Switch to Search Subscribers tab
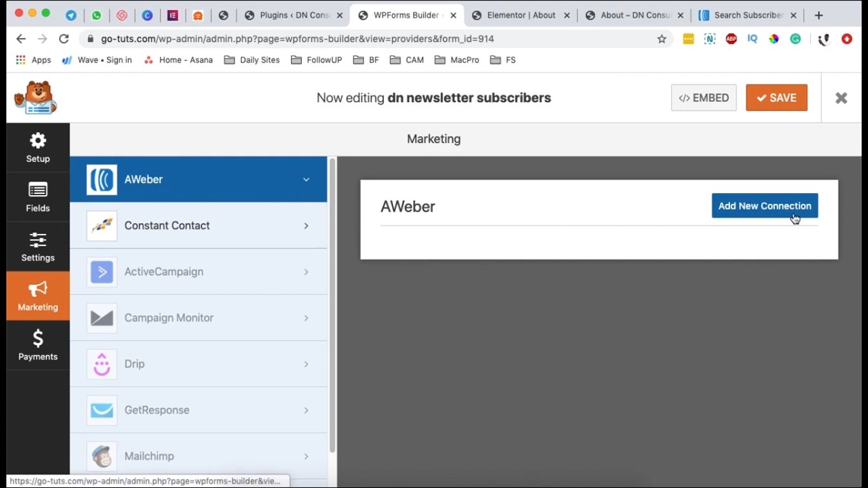The height and width of the screenshot is (488, 868). [x=747, y=15]
